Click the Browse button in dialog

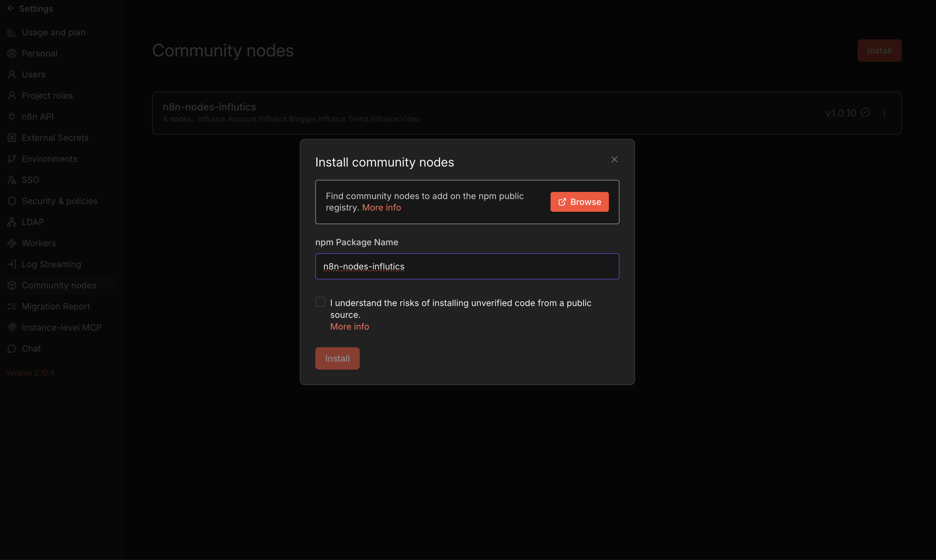[x=579, y=202]
